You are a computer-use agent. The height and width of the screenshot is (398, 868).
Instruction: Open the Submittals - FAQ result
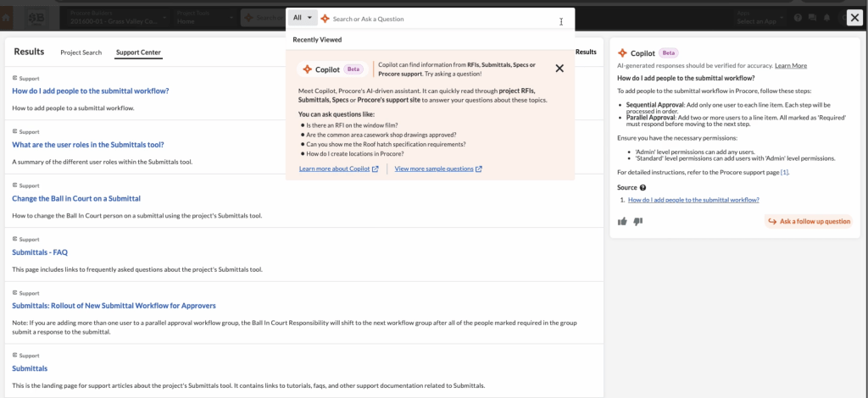(x=40, y=252)
